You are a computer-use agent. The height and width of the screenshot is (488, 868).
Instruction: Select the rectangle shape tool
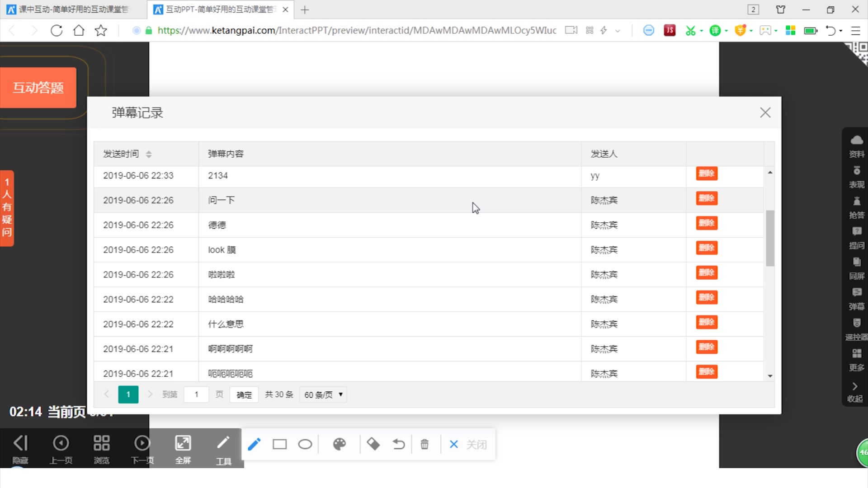point(279,445)
